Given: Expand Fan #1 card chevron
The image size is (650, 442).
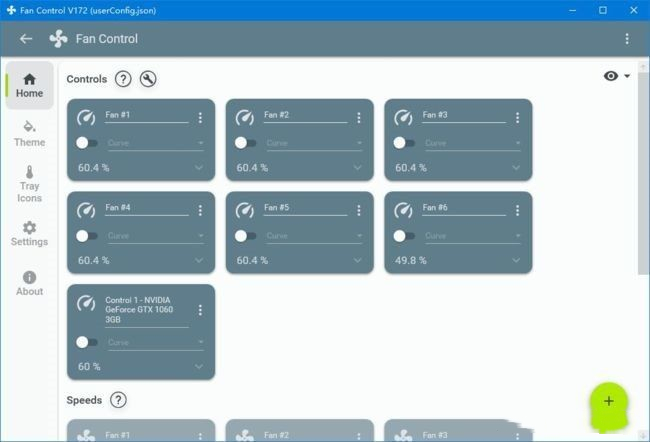Looking at the screenshot, I should coord(199,168).
